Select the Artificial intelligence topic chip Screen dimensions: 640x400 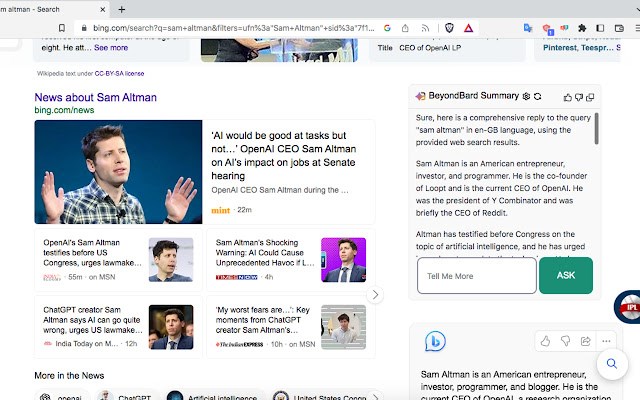(213, 396)
